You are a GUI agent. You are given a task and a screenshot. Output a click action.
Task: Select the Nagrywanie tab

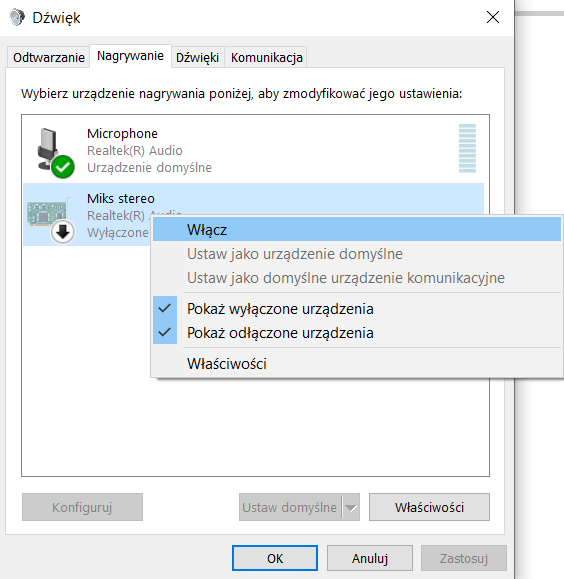[x=130, y=56]
